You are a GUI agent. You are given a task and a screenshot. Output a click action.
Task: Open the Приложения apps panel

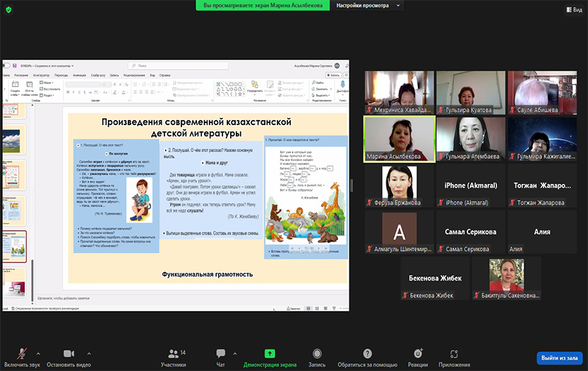pyautogui.click(x=454, y=354)
